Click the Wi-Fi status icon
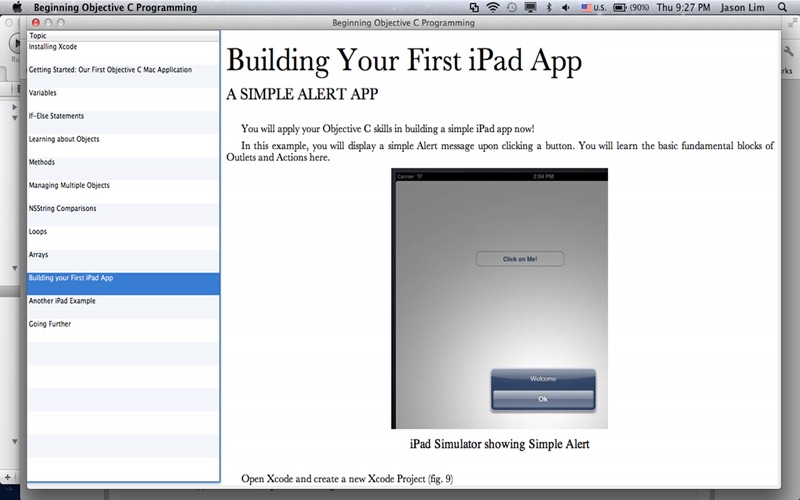The height and width of the screenshot is (500, 800). [x=493, y=7]
